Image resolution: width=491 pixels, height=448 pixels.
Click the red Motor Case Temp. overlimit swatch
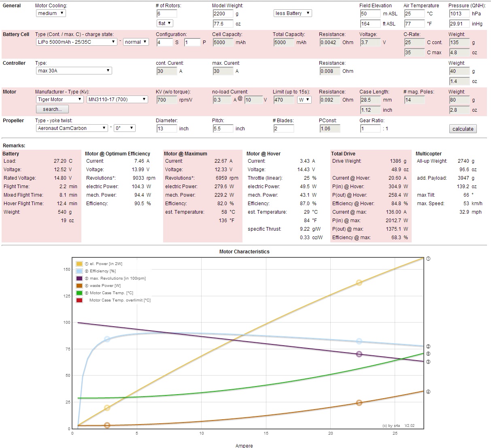[79, 300]
